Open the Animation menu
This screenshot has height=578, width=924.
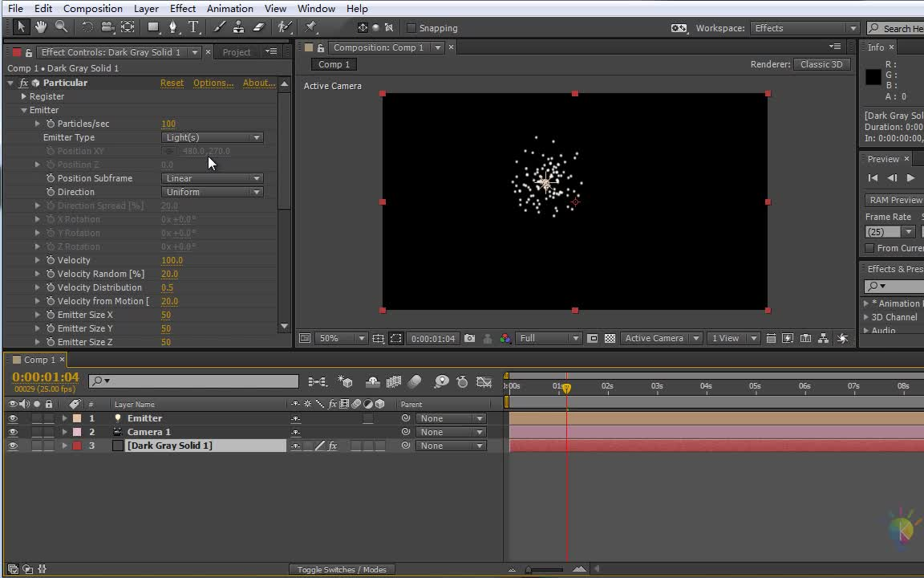coord(229,8)
